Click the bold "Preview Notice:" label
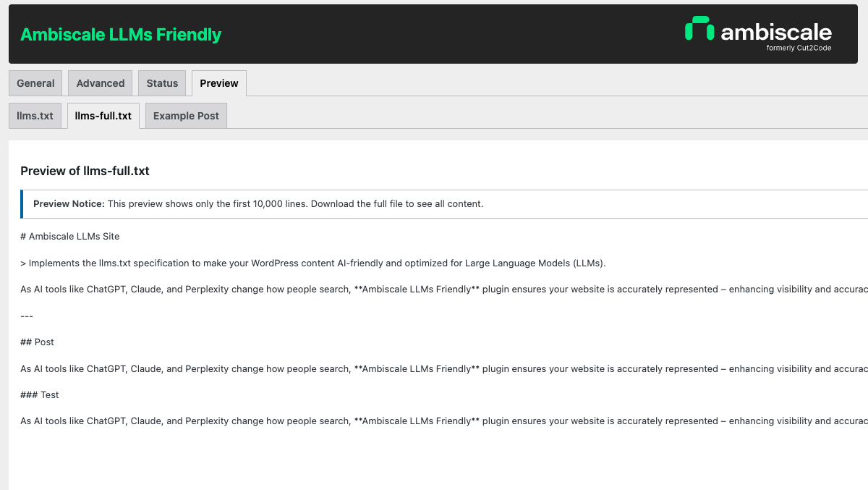868x490 pixels. [x=69, y=204]
